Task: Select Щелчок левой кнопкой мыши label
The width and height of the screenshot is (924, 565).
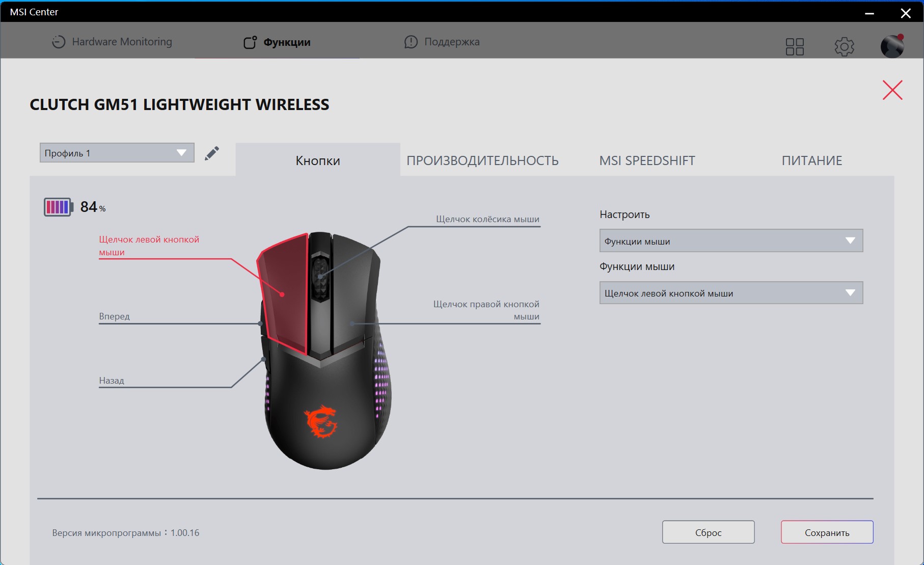Action: coord(149,246)
